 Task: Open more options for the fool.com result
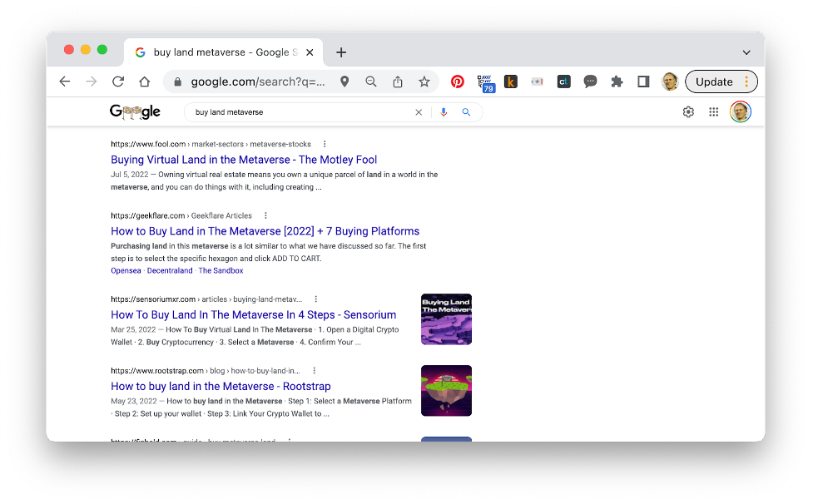[325, 144]
